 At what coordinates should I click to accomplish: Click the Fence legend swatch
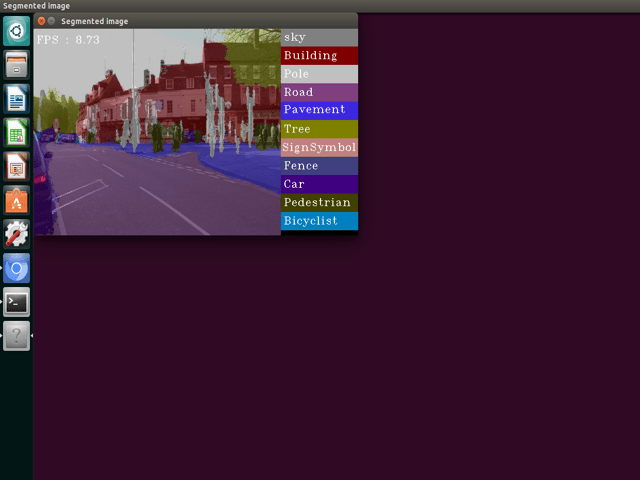(319, 166)
